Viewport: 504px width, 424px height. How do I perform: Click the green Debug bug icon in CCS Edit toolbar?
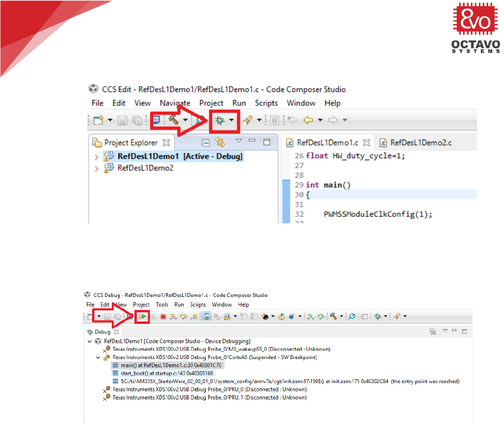[x=220, y=120]
